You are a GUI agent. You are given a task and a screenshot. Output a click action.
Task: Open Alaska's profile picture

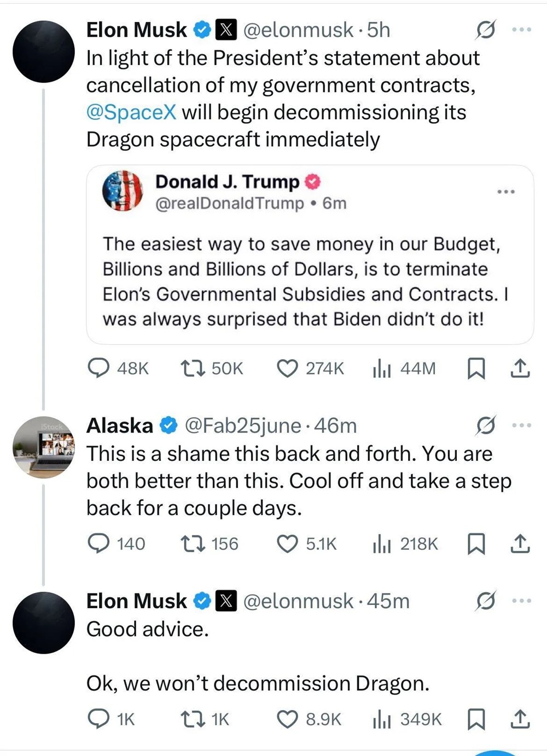tap(43, 447)
